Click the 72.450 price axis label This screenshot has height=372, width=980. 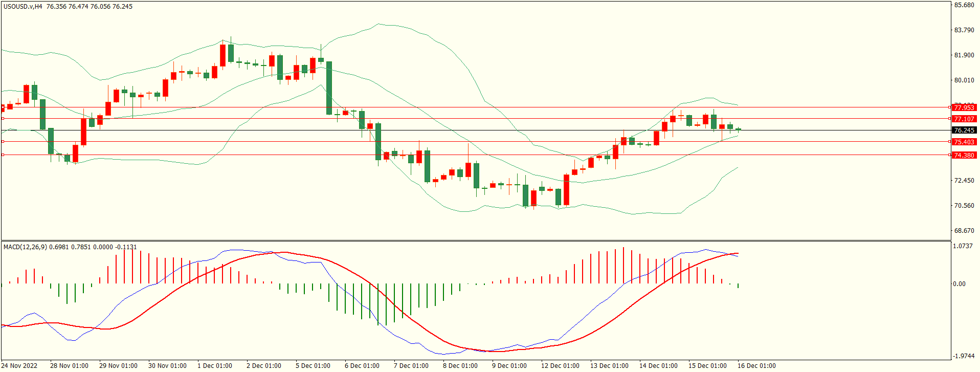point(964,181)
